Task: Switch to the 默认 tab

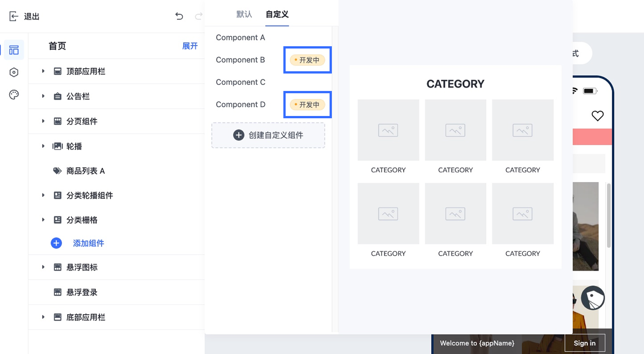Action: point(244,14)
